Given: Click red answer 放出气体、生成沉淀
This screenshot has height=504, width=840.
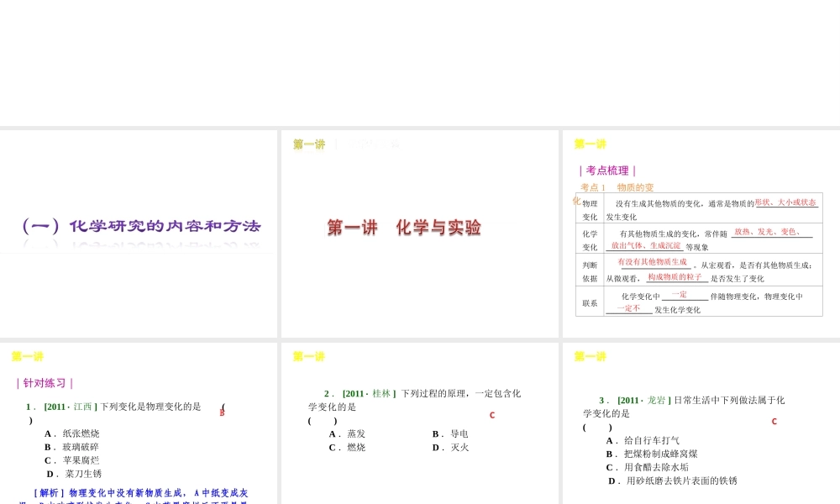Looking at the screenshot, I should (x=646, y=245).
